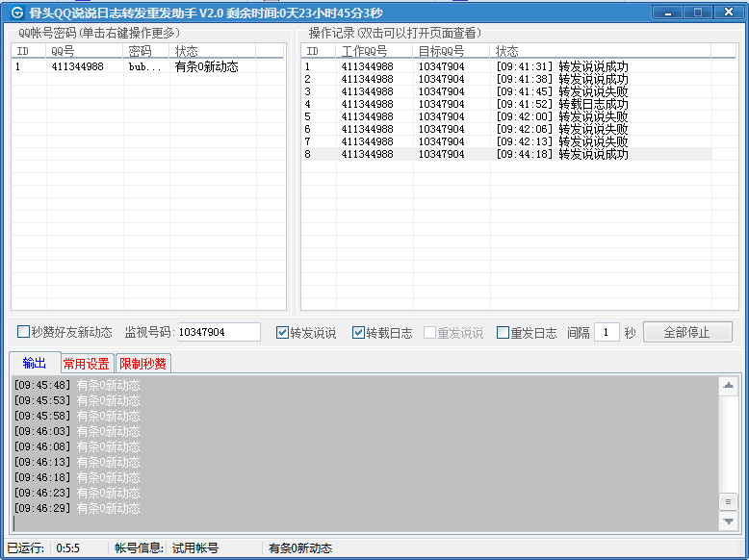749x560 pixels.
Task: Click log line at 09:45:48
Action: tap(77, 385)
